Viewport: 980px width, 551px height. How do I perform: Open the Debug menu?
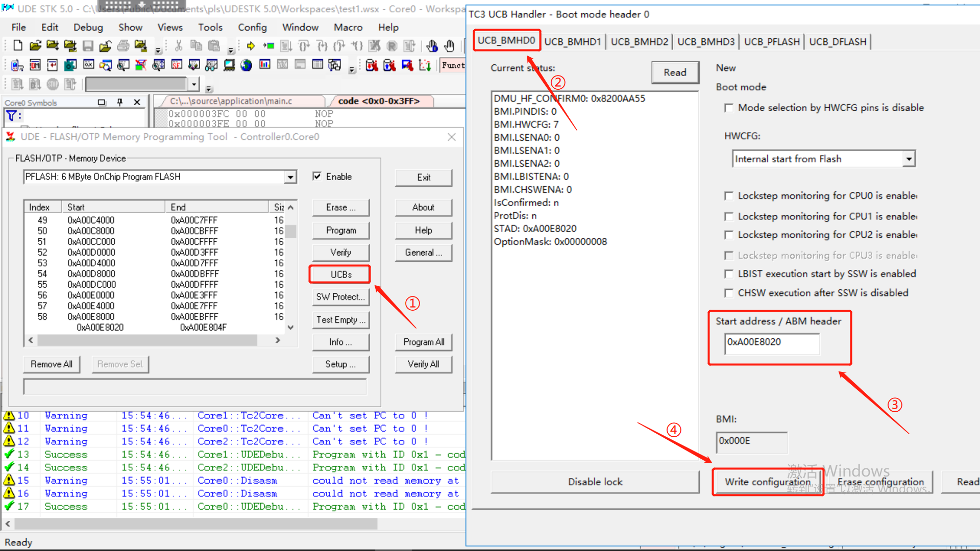[x=88, y=27]
